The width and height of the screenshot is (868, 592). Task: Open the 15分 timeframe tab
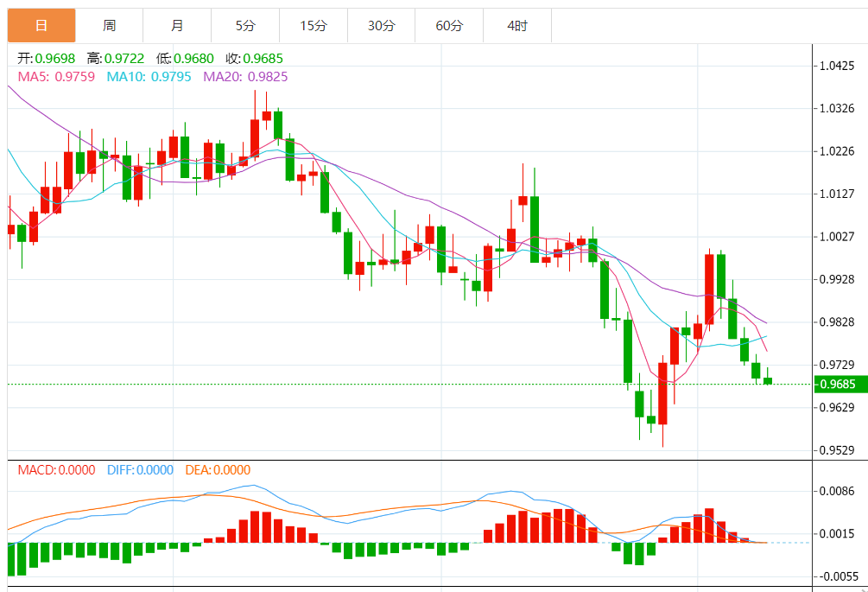click(x=314, y=25)
